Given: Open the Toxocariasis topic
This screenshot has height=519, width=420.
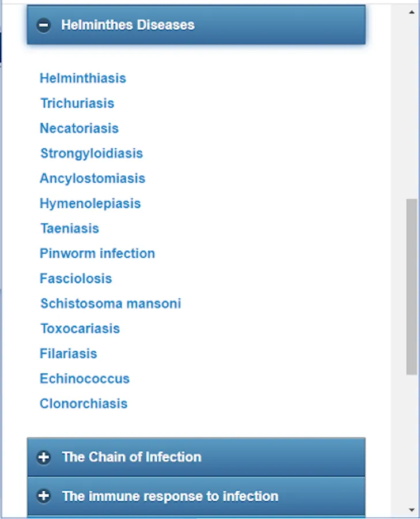Looking at the screenshot, I should pos(80,329).
